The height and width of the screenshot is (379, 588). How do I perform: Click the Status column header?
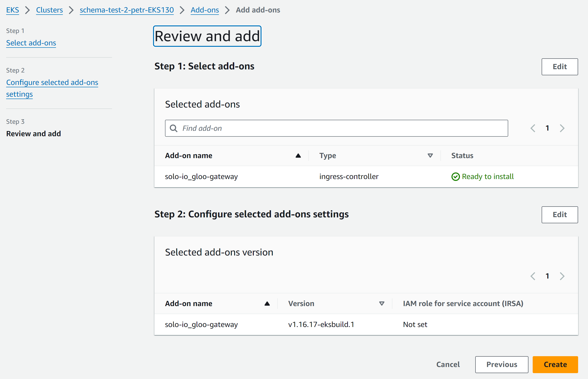[462, 156]
